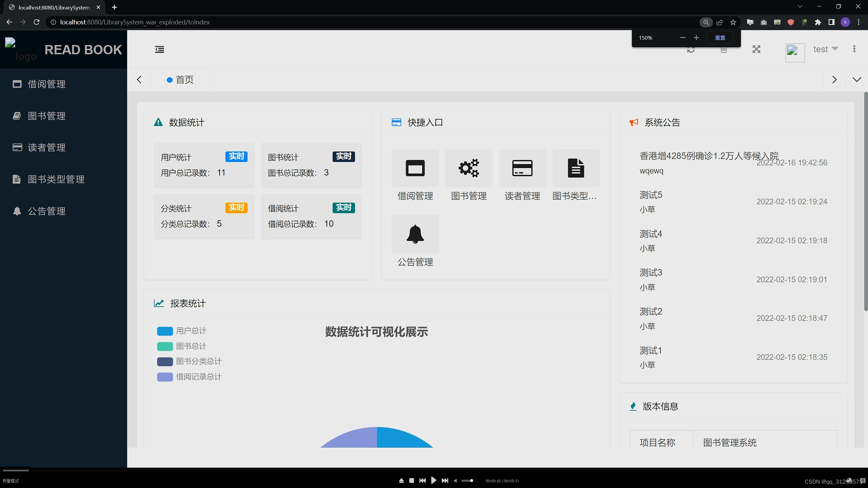This screenshot has width=868, height=488.
Task: Click the video player play button
Action: coord(434,481)
